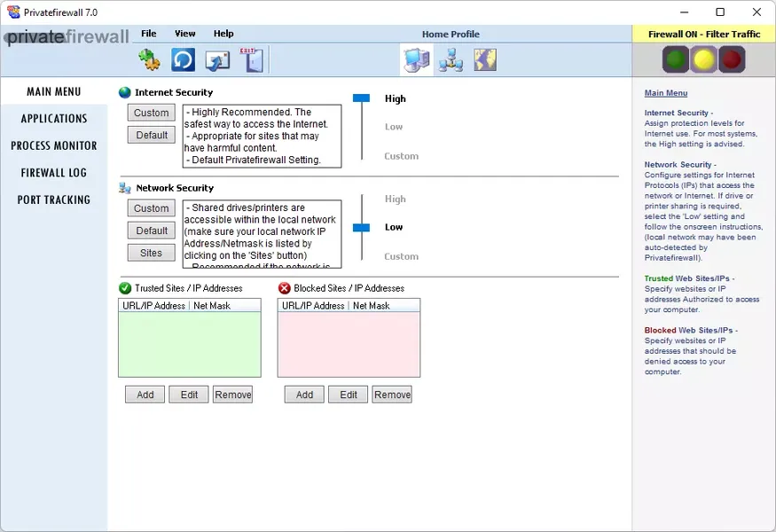The height and width of the screenshot is (532, 776).
Task: Click the green Filter Traffic light
Action: (676, 60)
